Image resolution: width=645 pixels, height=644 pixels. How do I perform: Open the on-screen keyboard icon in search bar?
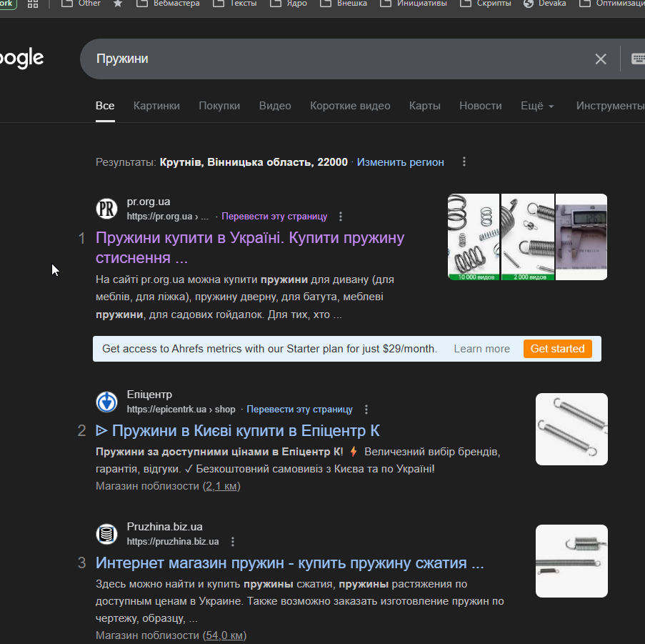pyautogui.click(x=638, y=59)
